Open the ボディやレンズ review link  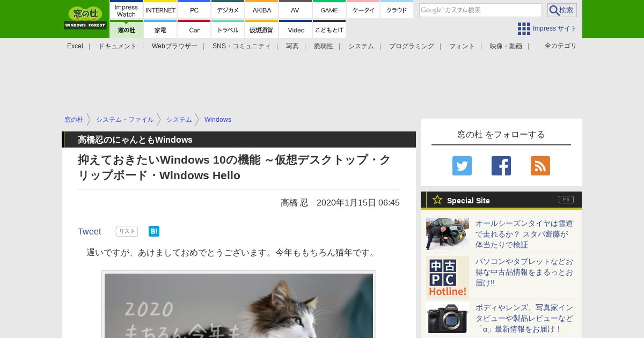[x=524, y=318]
